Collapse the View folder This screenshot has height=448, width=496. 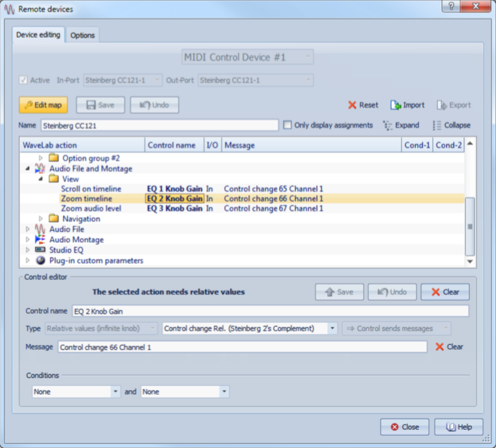pyautogui.click(x=40, y=179)
